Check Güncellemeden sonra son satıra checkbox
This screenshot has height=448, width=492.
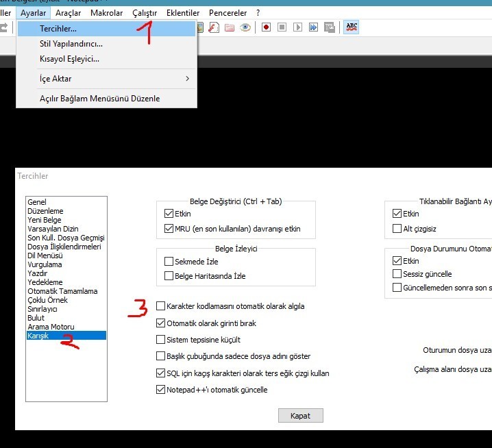pos(397,288)
